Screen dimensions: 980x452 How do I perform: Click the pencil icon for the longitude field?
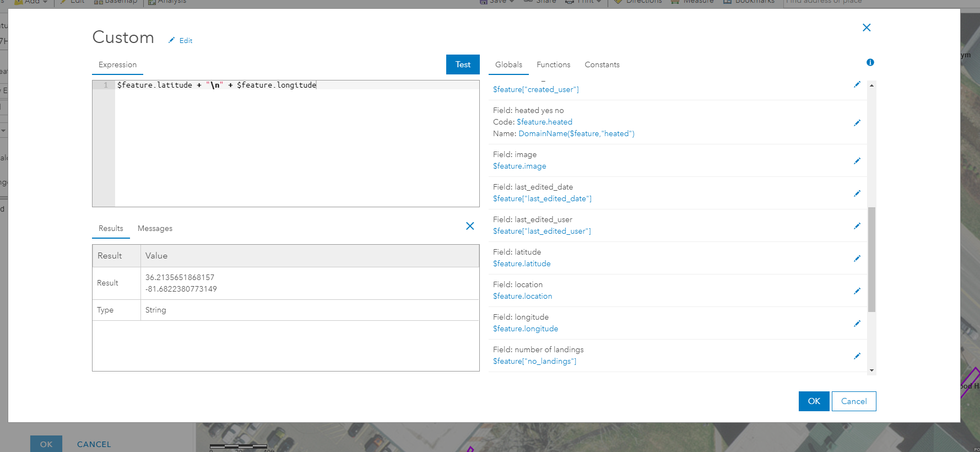857,324
